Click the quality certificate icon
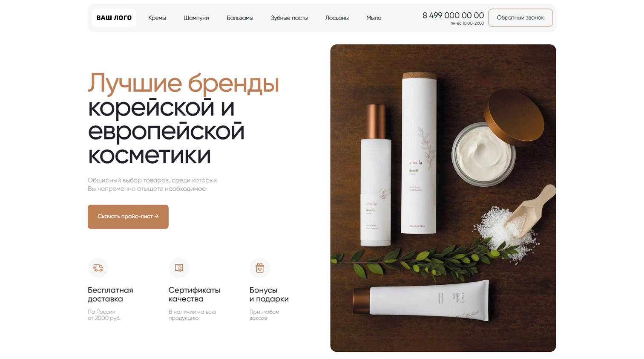 coord(179,268)
